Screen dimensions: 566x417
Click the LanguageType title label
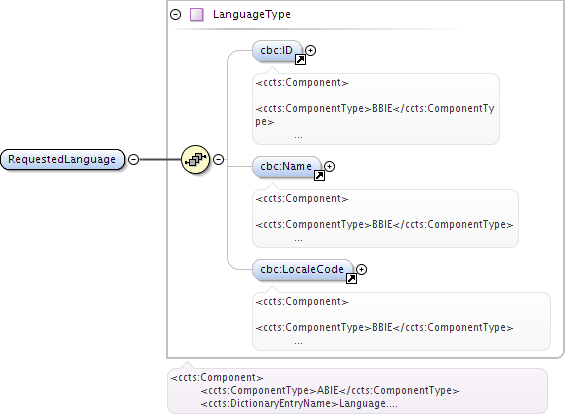[252, 14]
